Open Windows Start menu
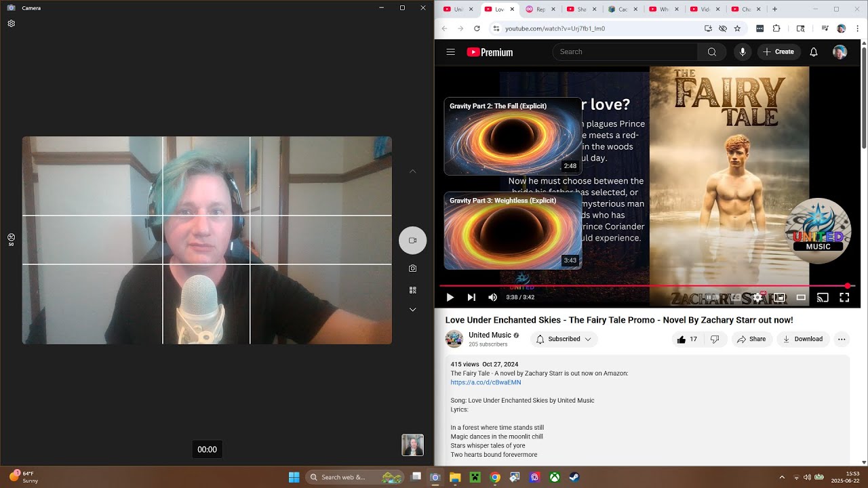The image size is (868, 488). click(x=294, y=477)
